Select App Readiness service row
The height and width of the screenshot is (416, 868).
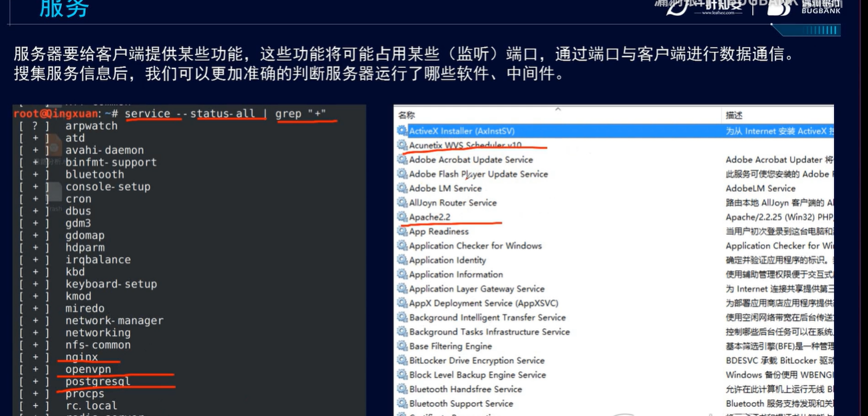coord(614,232)
